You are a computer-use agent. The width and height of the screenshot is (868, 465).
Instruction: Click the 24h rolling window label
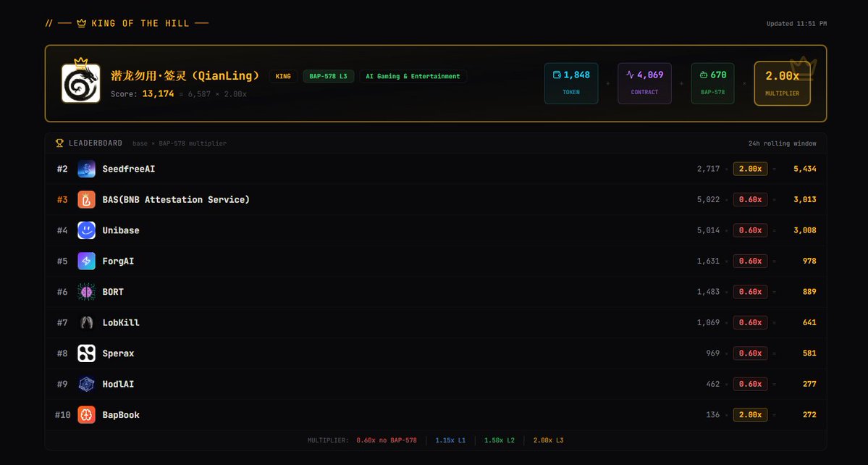tap(782, 143)
